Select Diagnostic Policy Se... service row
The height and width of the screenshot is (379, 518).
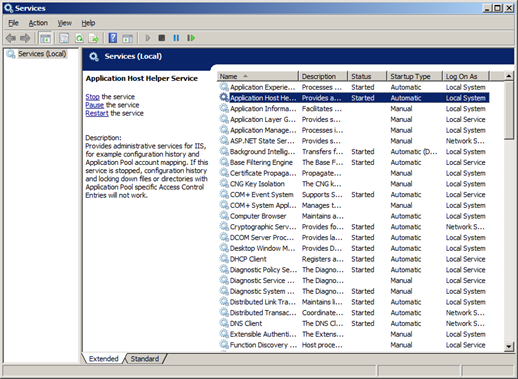click(354, 269)
